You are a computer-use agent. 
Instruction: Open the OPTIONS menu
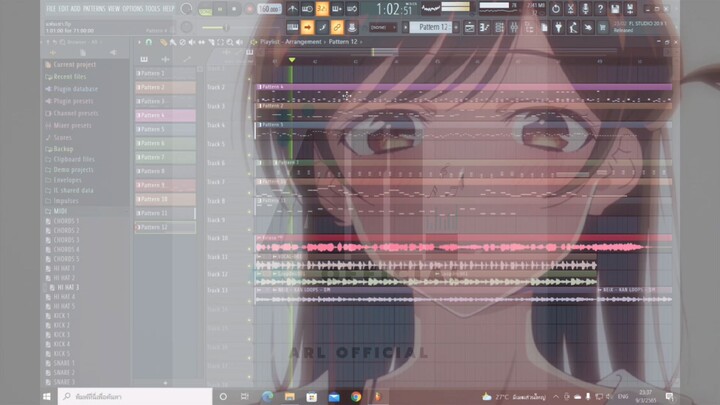pos(133,9)
